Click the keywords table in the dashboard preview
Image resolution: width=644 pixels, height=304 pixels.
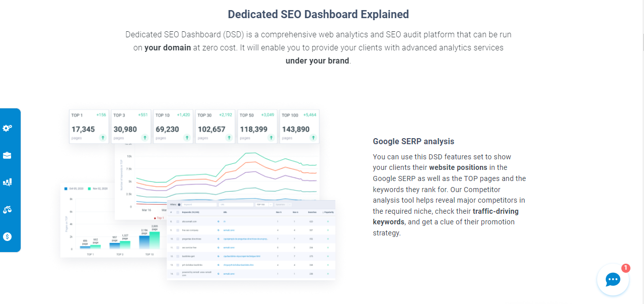click(x=251, y=240)
